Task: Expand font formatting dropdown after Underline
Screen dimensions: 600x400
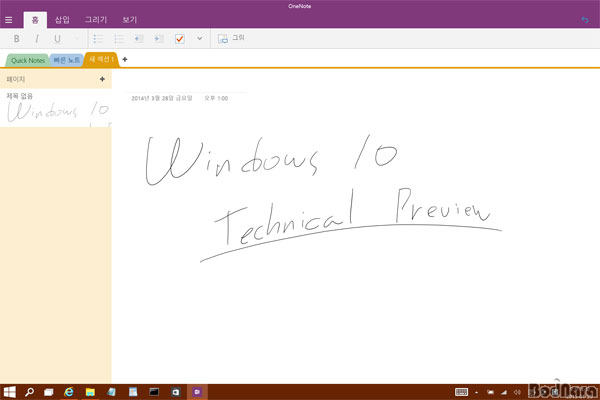Action: click(x=77, y=38)
